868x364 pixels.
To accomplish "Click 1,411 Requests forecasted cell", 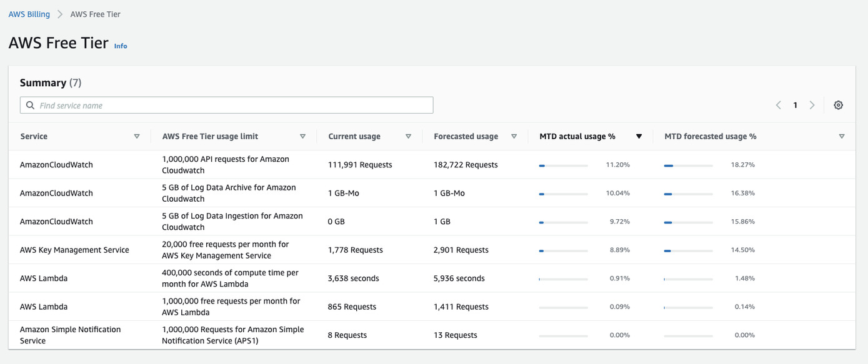I will [461, 307].
